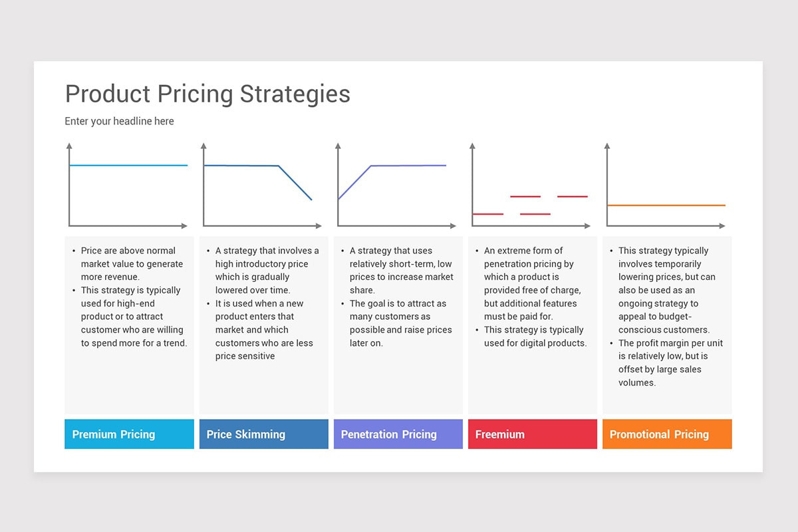Select the Price Skimming label box
The image size is (798, 532).
click(x=264, y=434)
